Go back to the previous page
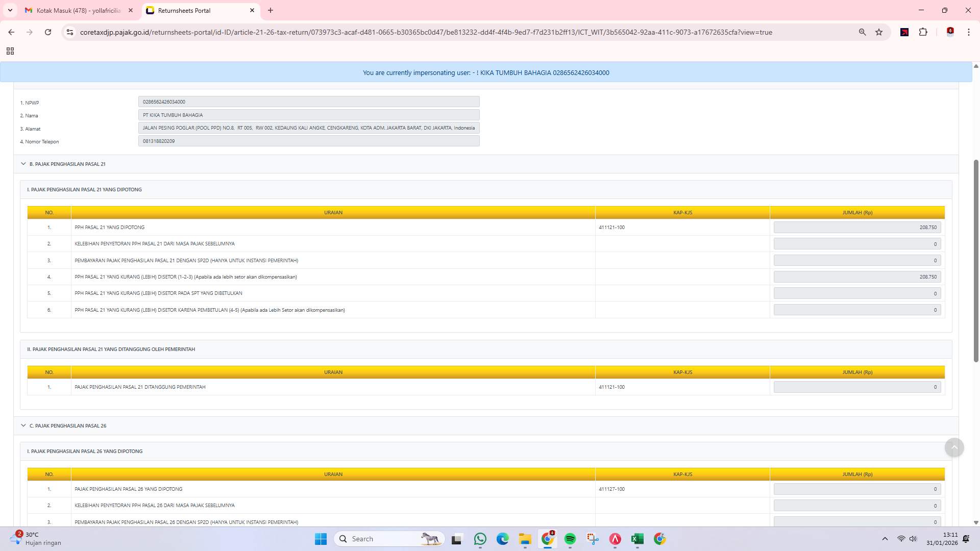The image size is (980, 551). click(x=11, y=32)
